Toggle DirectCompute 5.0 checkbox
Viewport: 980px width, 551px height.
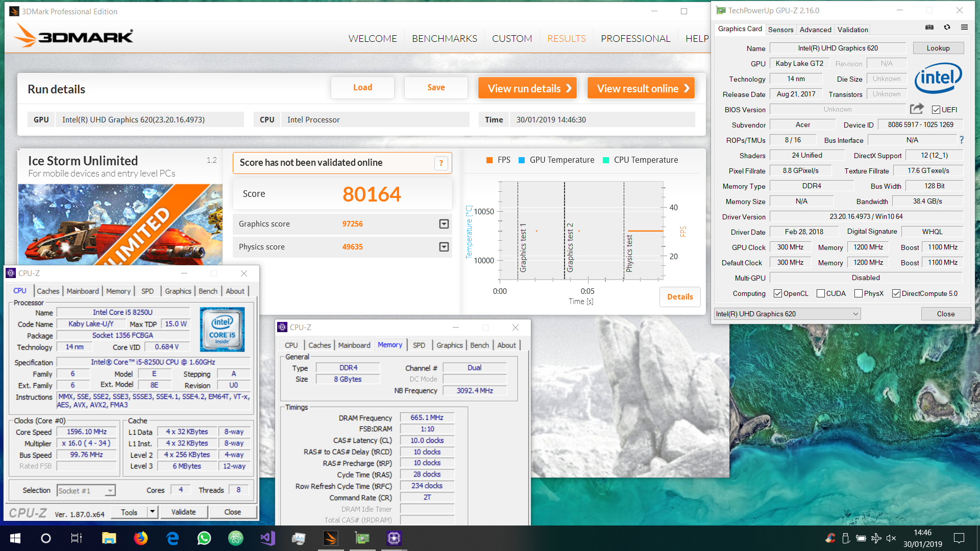click(x=896, y=293)
